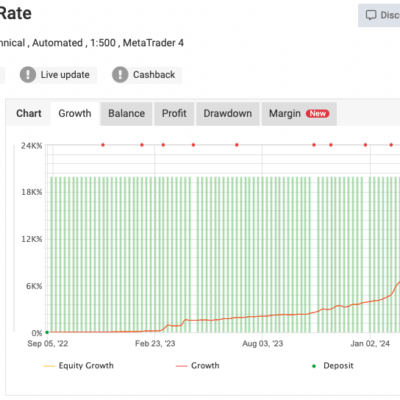Click the Live update exclamation icon

pyautogui.click(x=28, y=74)
